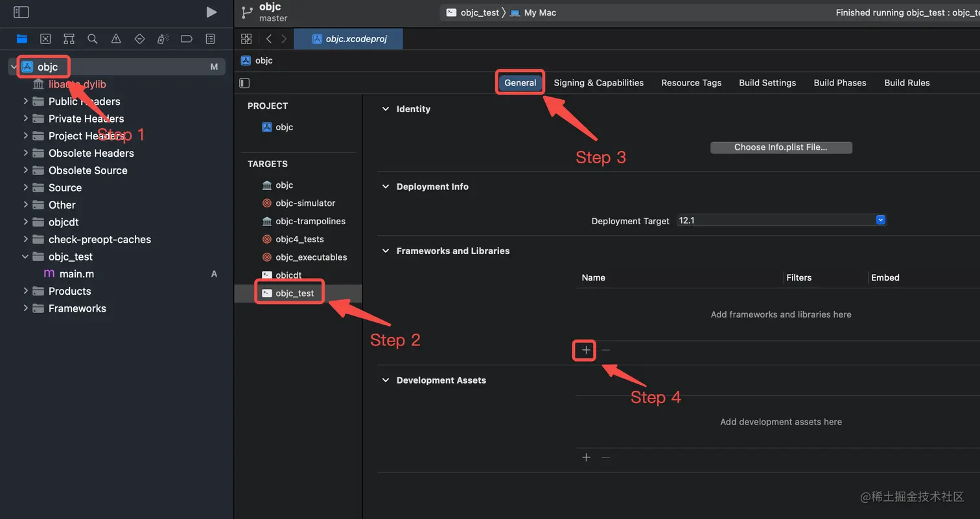The image size is (980, 519).
Task: Go back in editor history
Action: click(x=269, y=39)
